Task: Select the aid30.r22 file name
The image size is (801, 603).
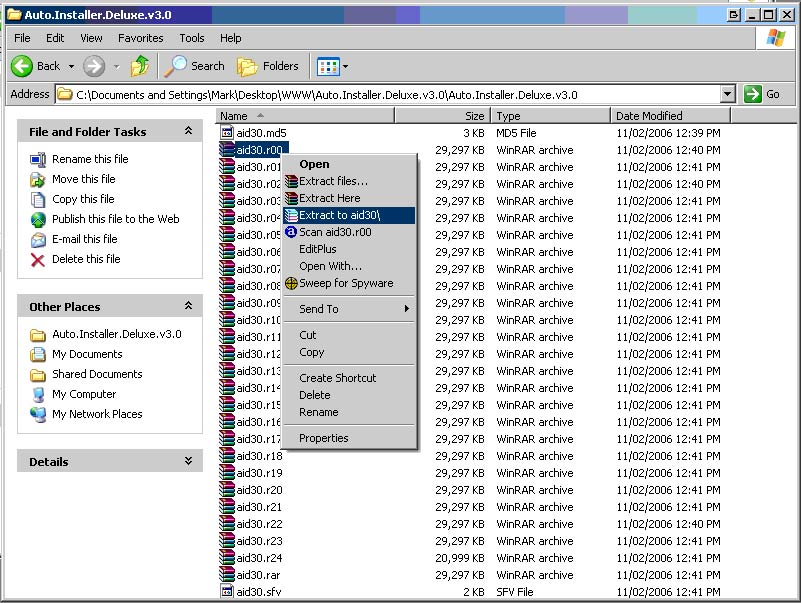Action: click(259, 524)
